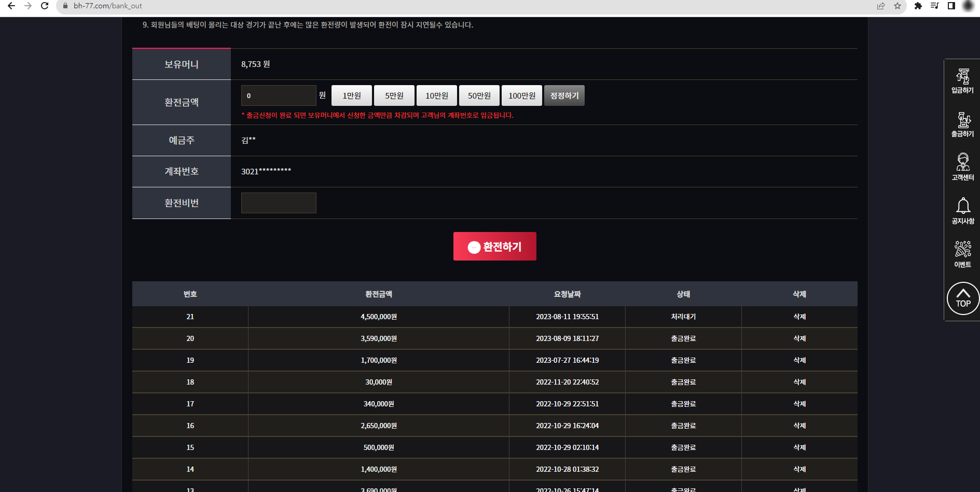Click the 4,500,000원 amount in row 21
The height and width of the screenshot is (492, 980).
pos(379,317)
